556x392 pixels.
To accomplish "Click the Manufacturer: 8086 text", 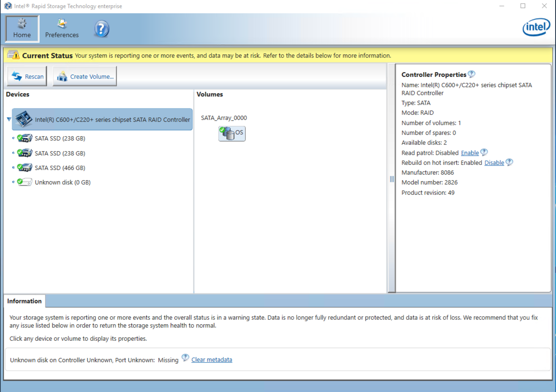I will coord(427,172).
